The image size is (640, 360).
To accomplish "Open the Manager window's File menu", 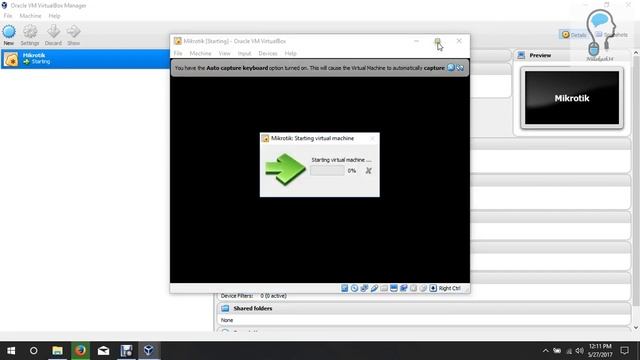I will [x=8, y=16].
